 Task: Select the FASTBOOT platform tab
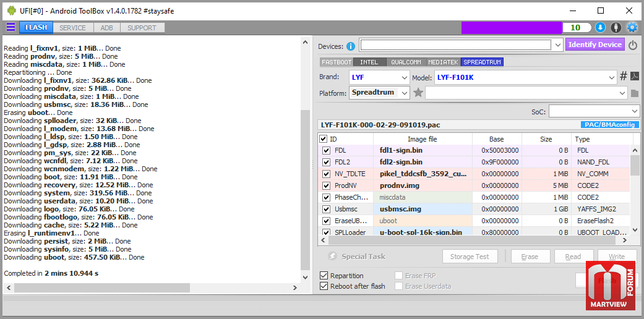point(337,62)
